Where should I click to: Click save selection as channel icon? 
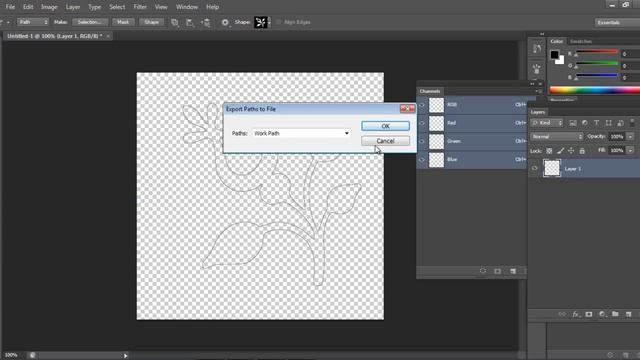(x=498, y=271)
